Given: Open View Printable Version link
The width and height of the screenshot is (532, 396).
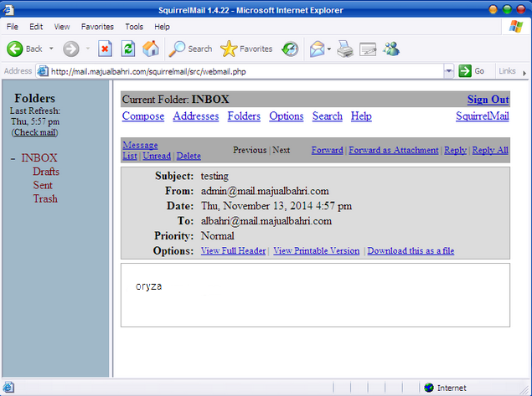Looking at the screenshot, I should (317, 251).
